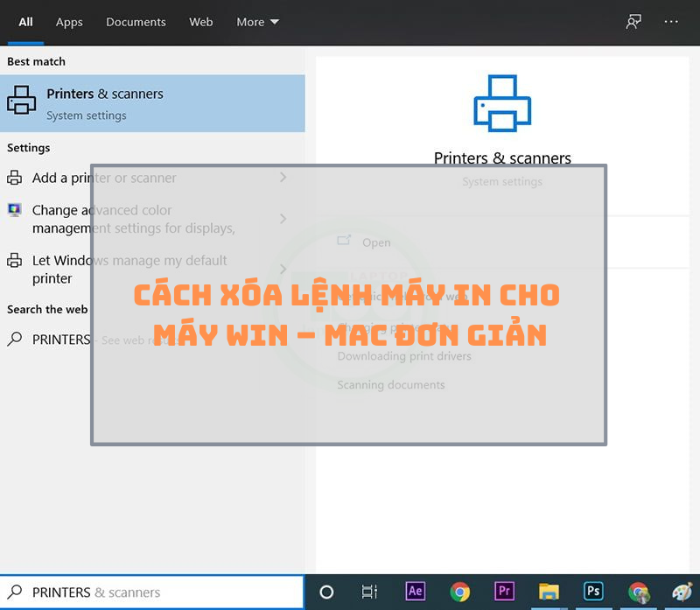Open the Printers & scanners printer icon panel
This screenshot has width=700, height=610.
pyautogui.click(x=502, y=102)
